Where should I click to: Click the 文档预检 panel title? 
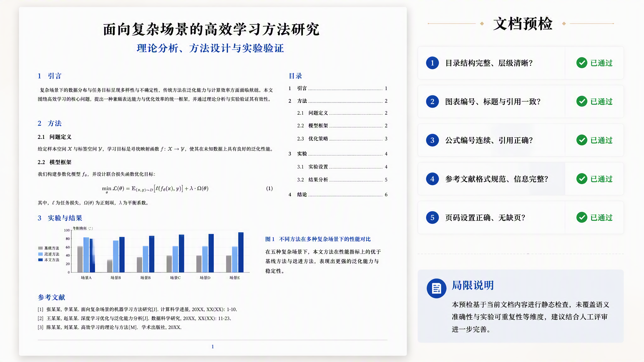pos(523,24)
